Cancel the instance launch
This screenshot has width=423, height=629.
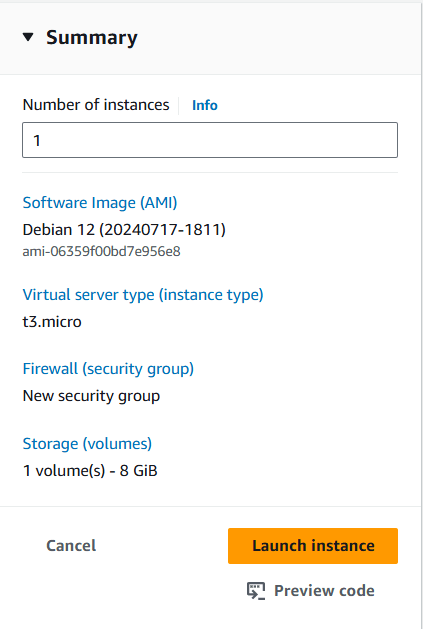71,546
